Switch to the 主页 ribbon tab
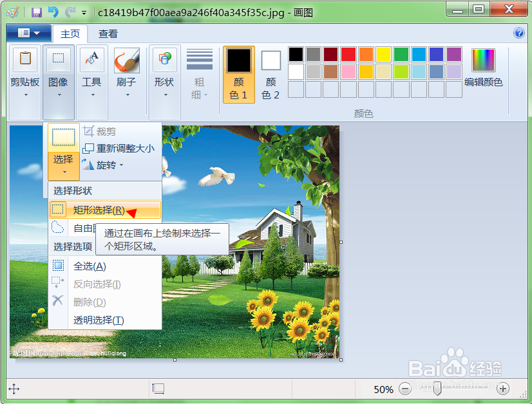 tap(70, 34)
